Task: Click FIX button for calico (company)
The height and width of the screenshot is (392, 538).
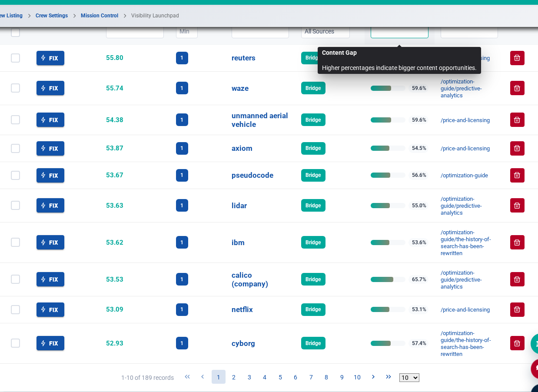Action: pos(50,279)
